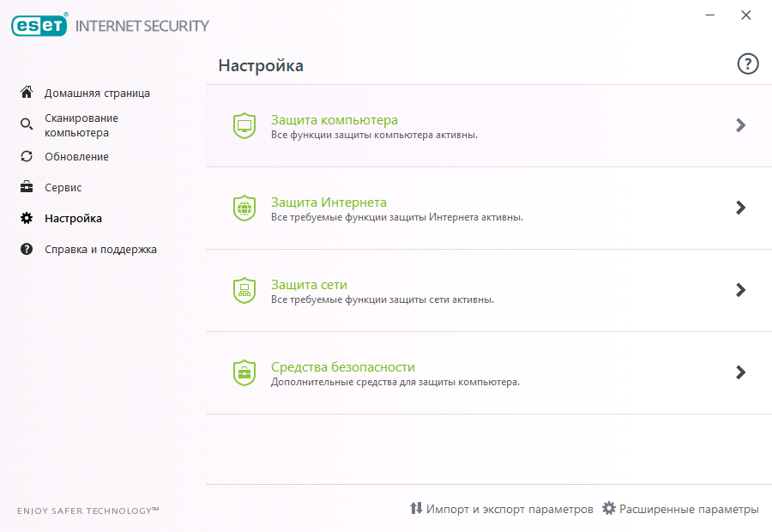Go to Настройка in the sidebar
The image size is (772, 532).
point(73,219)
